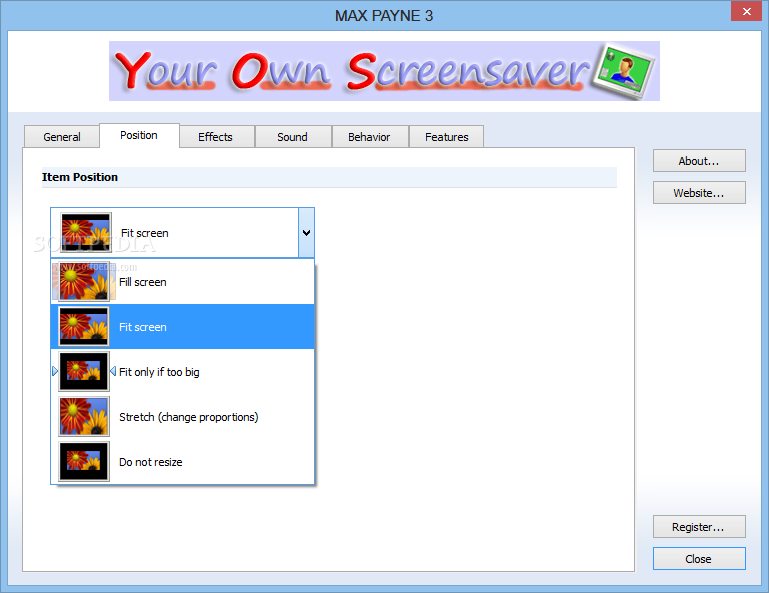The height and width of the screenshot is (593, 769).
Task: Click the selected thumbnail in the combo box
Action: click(x=86, y=232)
